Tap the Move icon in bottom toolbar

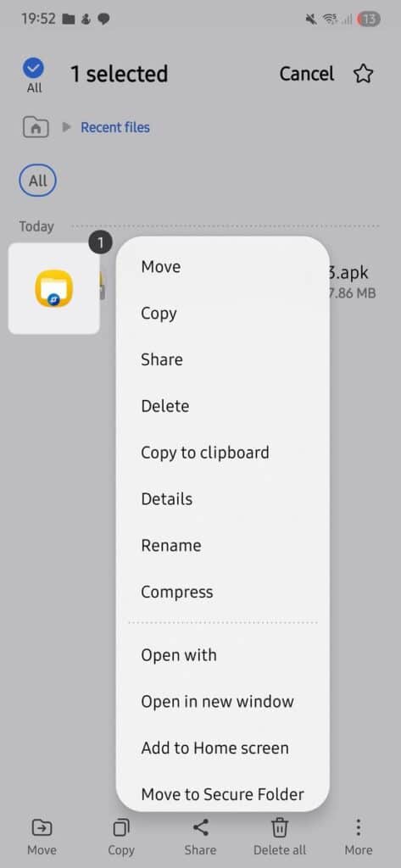[42, 828]
